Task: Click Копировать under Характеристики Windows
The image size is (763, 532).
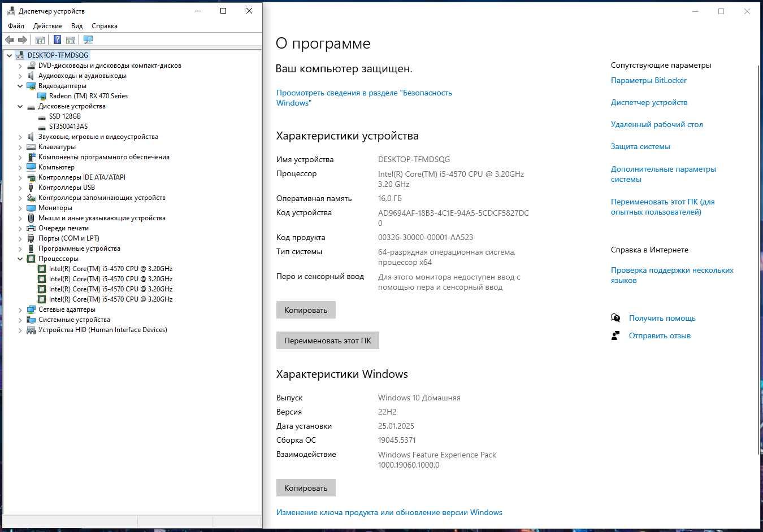Action: coord(306,488)
